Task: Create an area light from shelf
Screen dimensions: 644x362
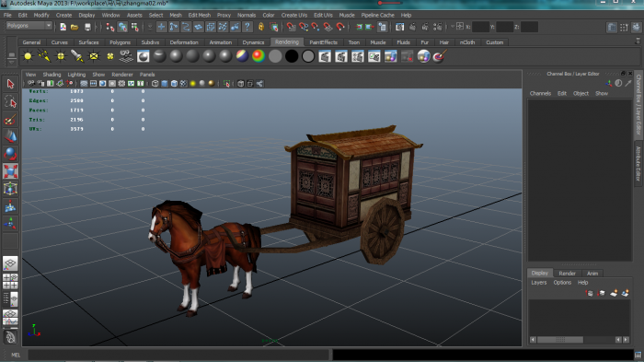Action: pos(94,56)
